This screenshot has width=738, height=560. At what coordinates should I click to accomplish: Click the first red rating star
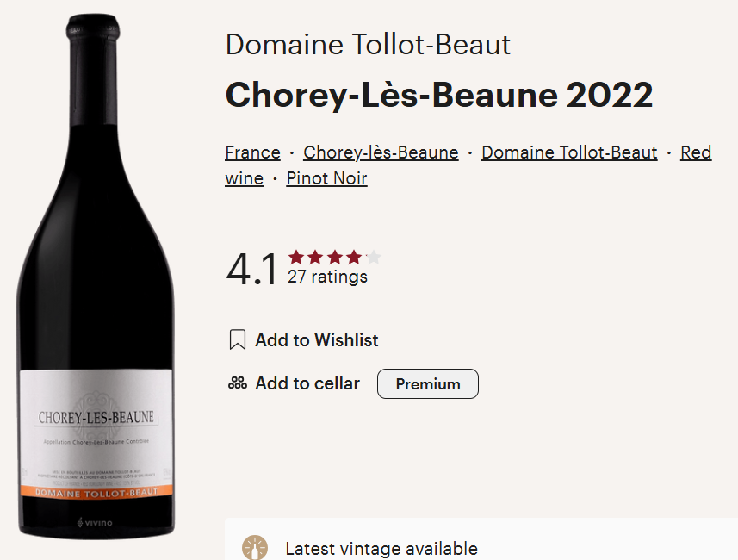point(296,257)
